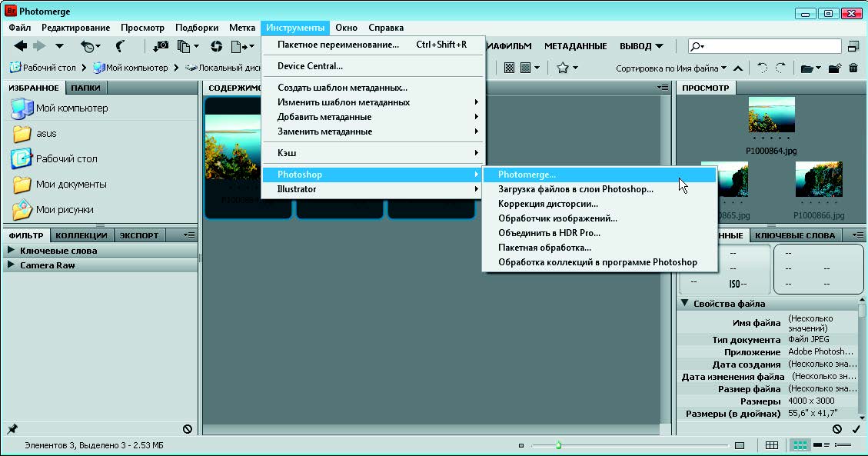The image size is (868, 456).
Task: Open the Редактирование menu
Action: click(x=76, y=27)
